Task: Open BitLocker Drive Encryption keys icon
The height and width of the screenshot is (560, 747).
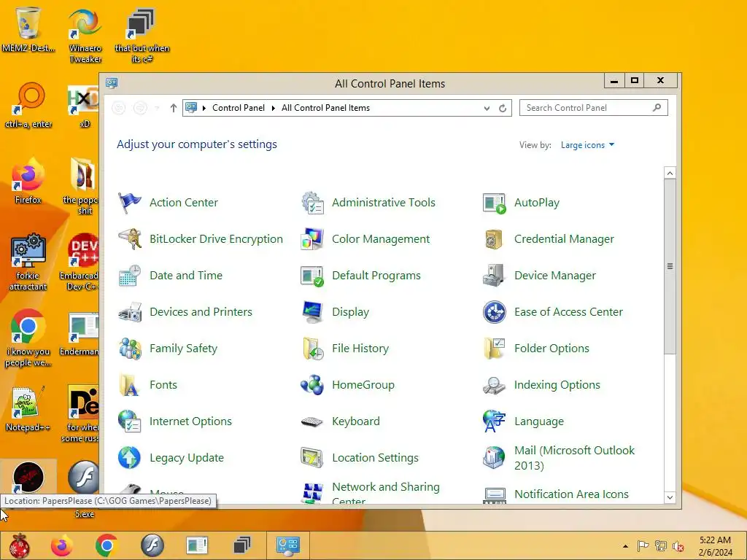Action: click(130, 239)
